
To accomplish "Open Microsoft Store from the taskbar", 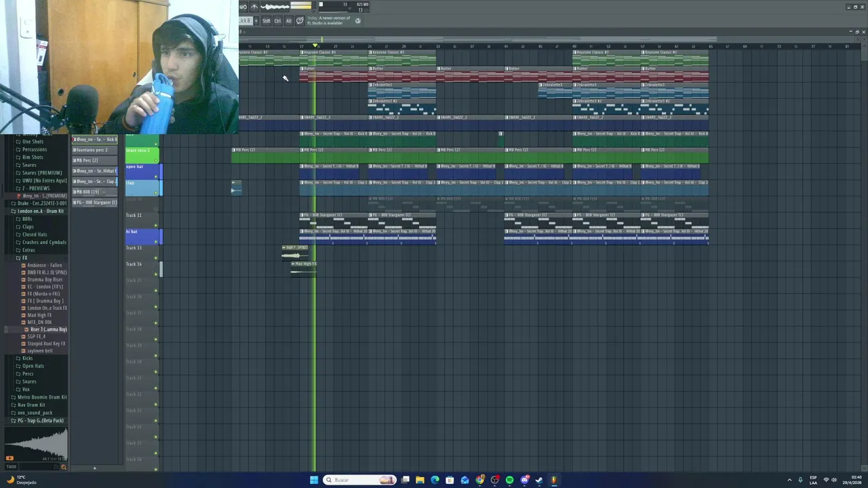I will tap(450, 480).
